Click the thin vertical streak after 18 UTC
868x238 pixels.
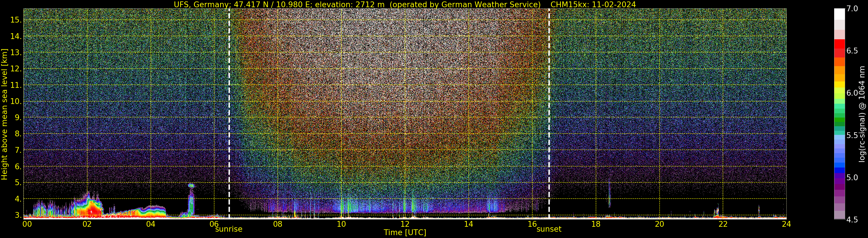pos(609,194)
